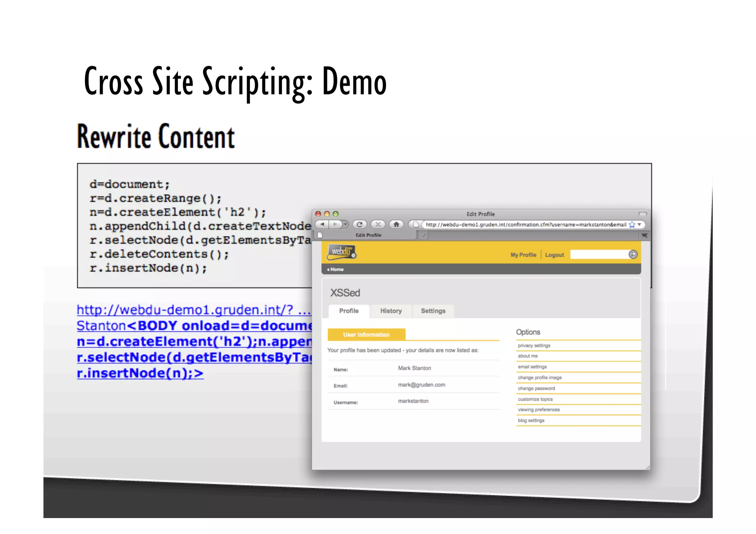Click the window resize grip corner
Screen dimensions: 756x534
pyautogui.click(x=647, y=467)
